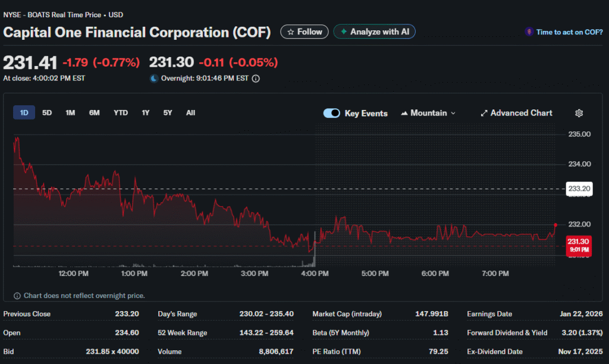This screenshot has height=364, width=609.
Task: Open the Mountain chart type dropdown
Action: tap(428, 113)
